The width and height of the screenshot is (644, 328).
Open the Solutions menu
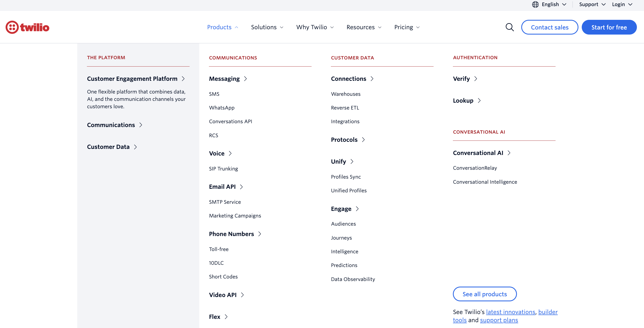[267, 27]
